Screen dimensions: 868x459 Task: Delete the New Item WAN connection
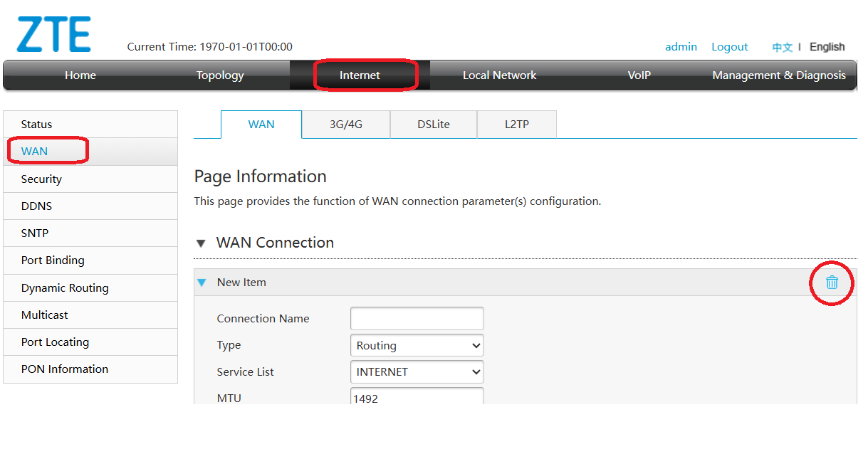tap(831, 283)
